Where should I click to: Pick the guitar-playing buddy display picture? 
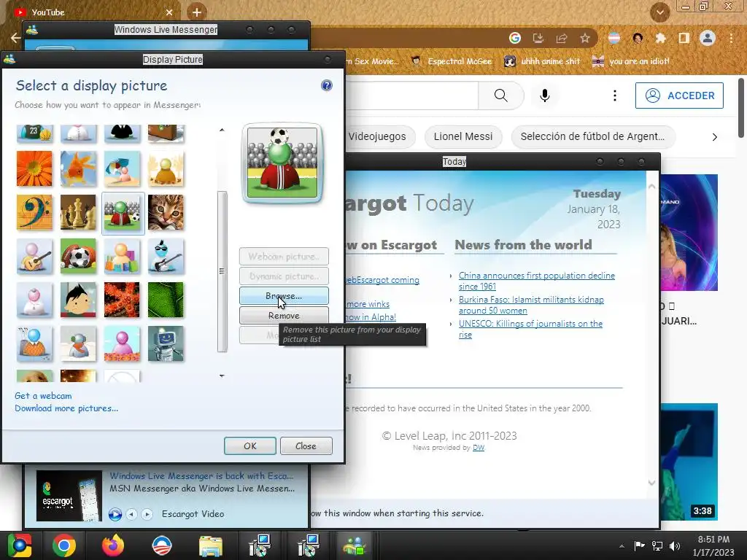pyautogui.click(x=34, y=256)
